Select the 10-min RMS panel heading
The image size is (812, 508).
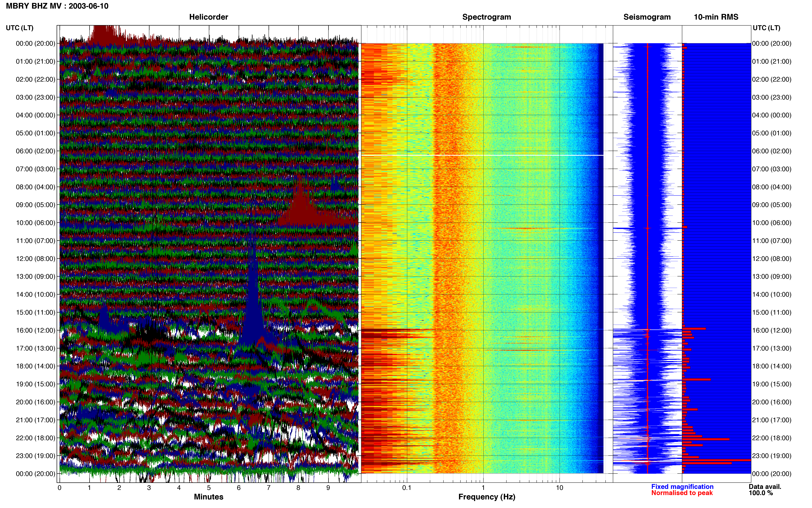click(x=716, y=17)
